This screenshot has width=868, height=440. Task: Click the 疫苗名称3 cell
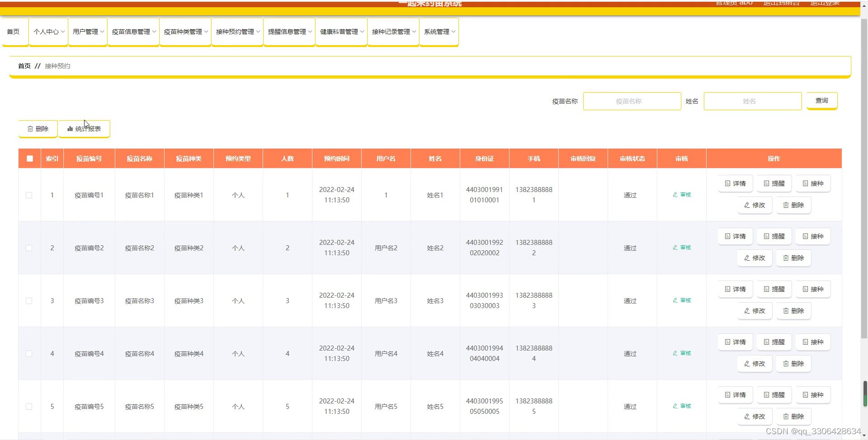tap(140, 301)
